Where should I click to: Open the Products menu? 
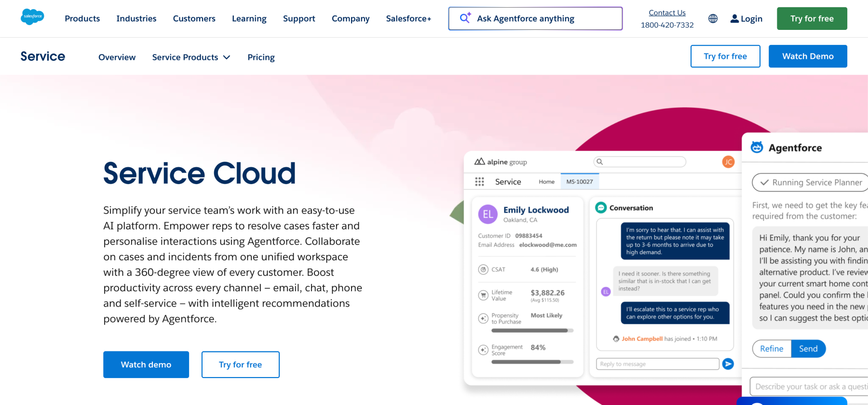[82, 18]
